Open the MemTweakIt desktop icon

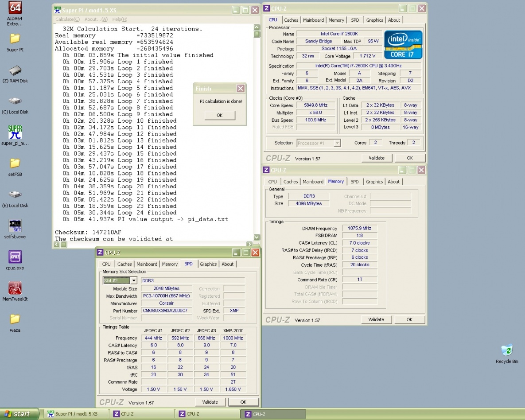pyautogui.click(x=15, y=288)
